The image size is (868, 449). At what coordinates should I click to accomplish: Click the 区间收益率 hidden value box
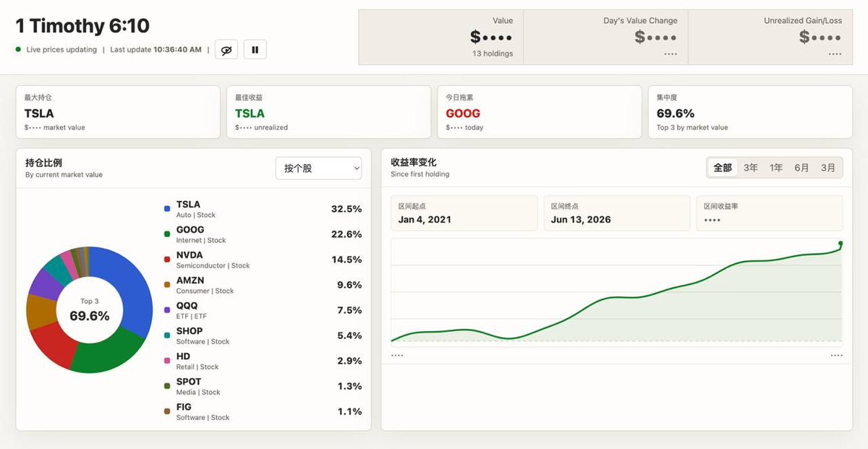pyautogui.click(x=770, y=213)
